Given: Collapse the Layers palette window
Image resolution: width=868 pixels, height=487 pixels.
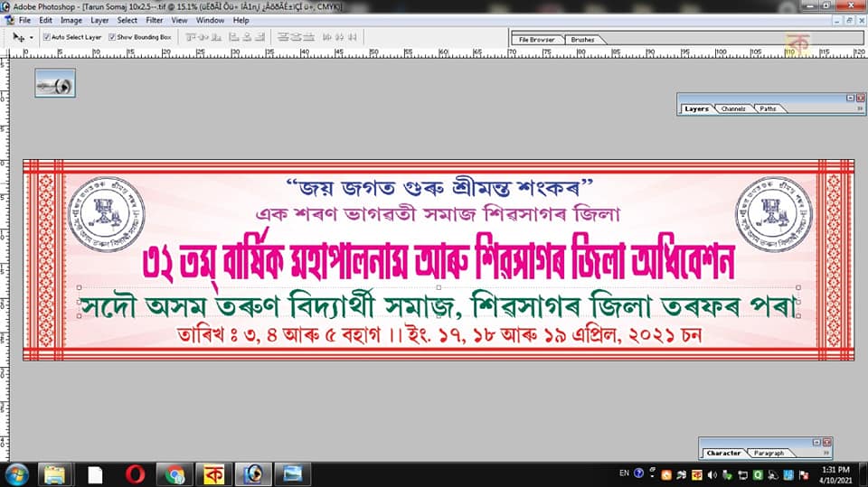Looking at the screenshot, I should (x=850, y=98).
